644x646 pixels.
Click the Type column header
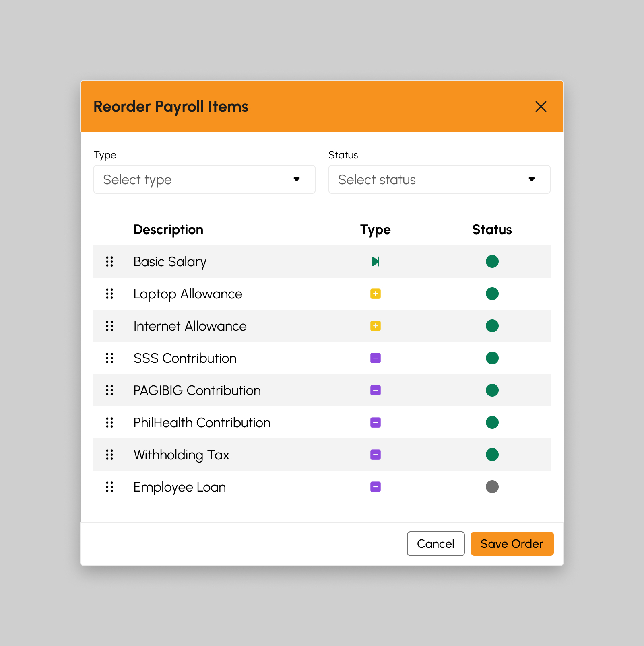pos(376,230)
